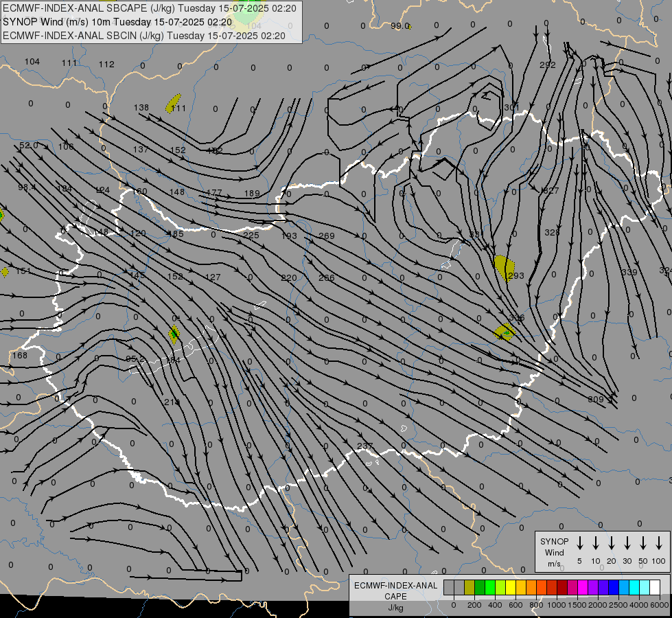This screenshot has height=618, width=672.
Task: Click the 6000 tick label on CAPE scale
Action: pos(660,605)
